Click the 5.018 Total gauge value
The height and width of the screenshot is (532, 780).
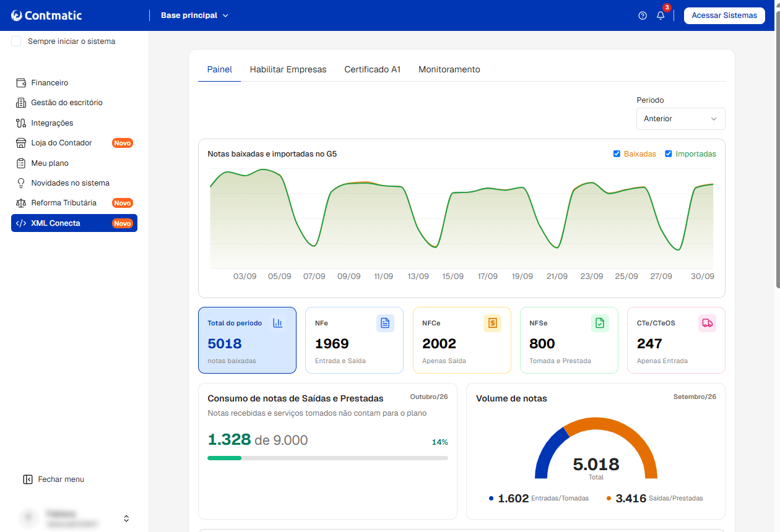[596, 465]
